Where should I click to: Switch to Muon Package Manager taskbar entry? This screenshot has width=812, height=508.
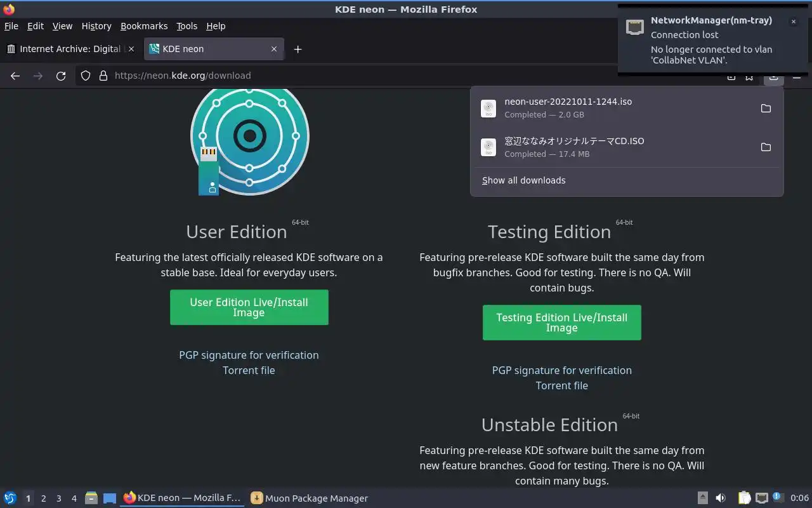tap(310, 498)
